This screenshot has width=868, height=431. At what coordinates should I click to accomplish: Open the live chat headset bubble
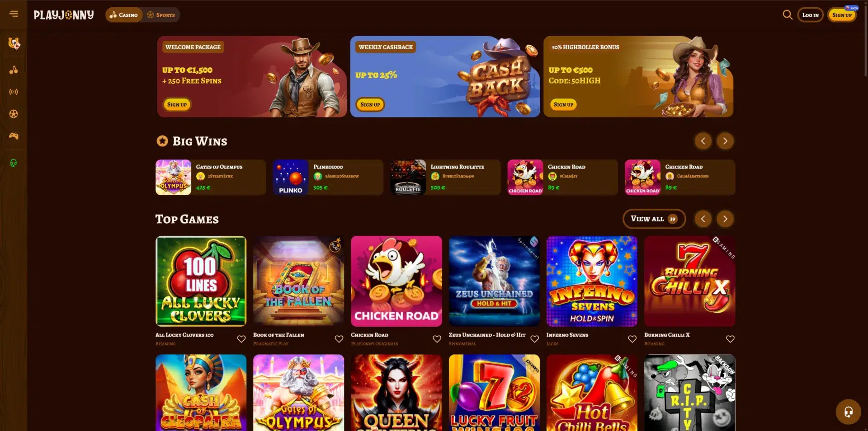point(848,412)
